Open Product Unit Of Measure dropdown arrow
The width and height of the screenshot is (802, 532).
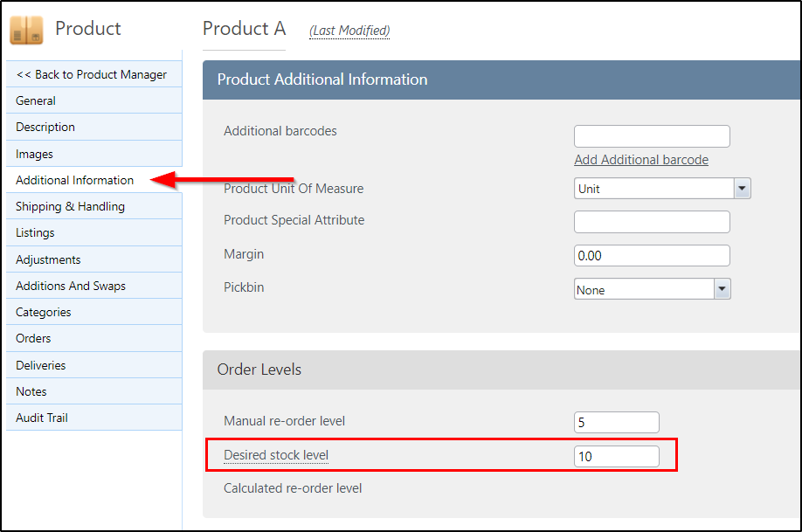[x=743, y=189]
